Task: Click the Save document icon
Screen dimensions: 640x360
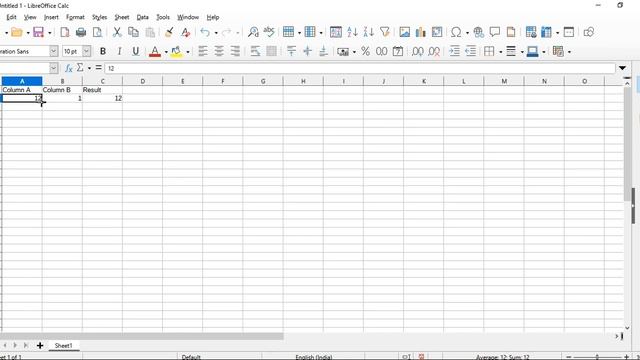Action: pos(38,32)
